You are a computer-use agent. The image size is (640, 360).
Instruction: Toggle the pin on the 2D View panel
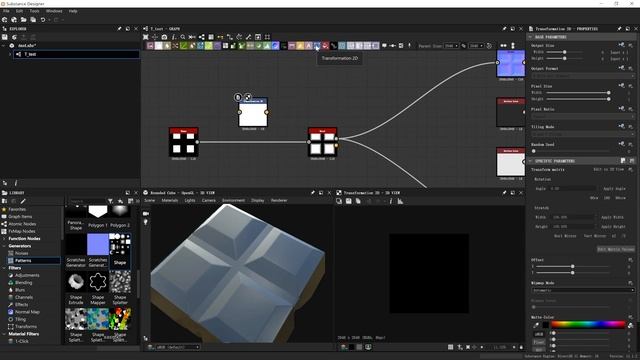pos(504,193)
